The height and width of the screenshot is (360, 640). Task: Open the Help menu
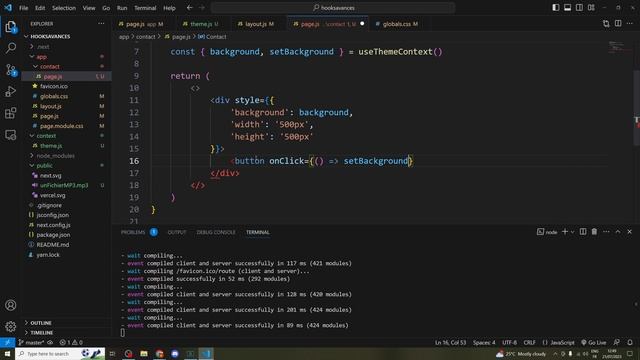169,8
